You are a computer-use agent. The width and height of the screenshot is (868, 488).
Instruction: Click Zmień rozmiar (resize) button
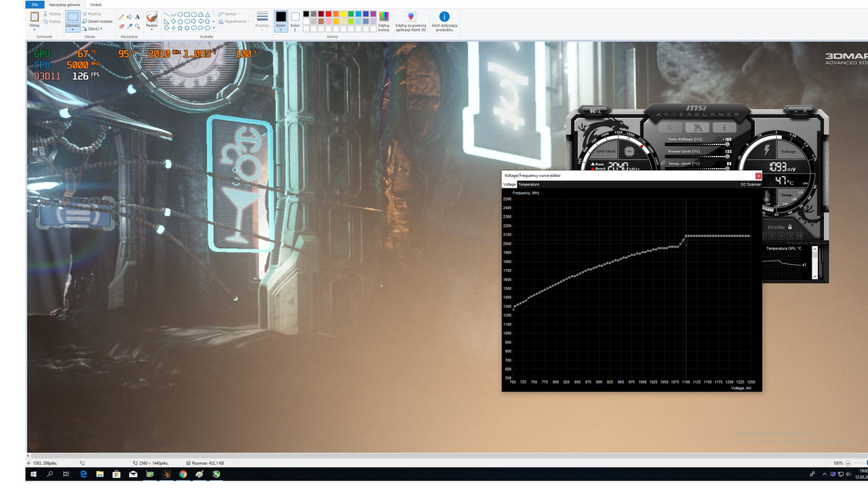(98, 21)
